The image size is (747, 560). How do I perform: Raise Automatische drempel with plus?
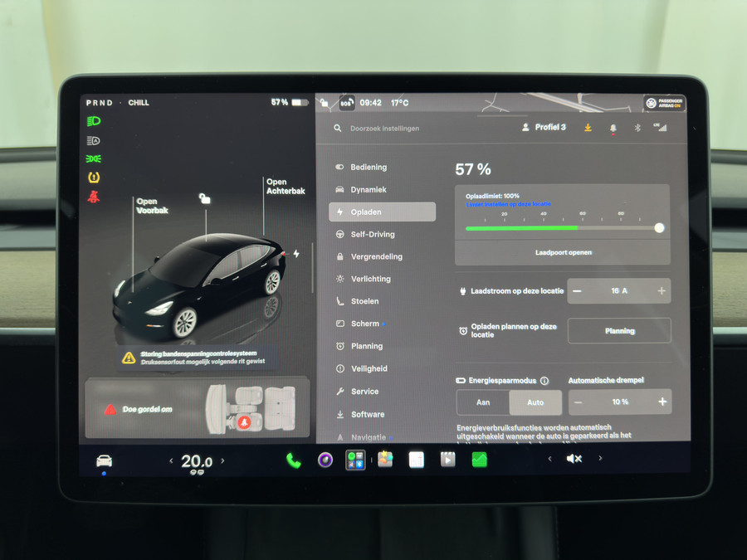(x=662, y=402)
